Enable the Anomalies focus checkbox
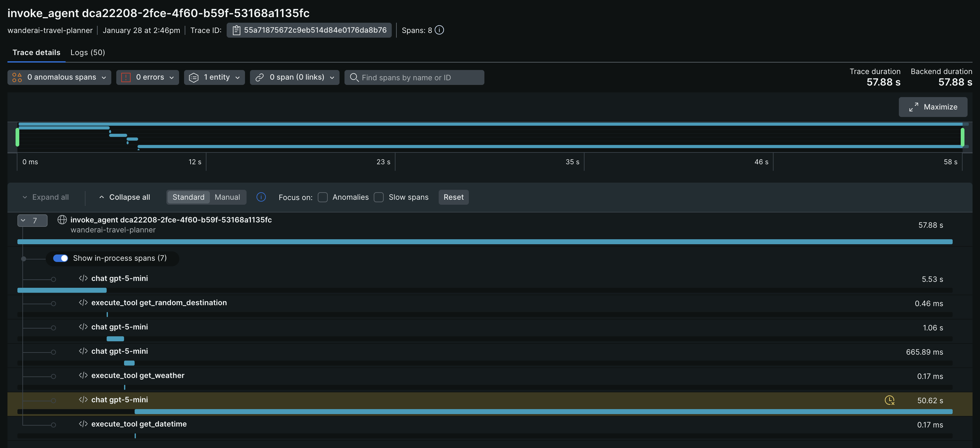980x448 pixels. tap(323, 197)
